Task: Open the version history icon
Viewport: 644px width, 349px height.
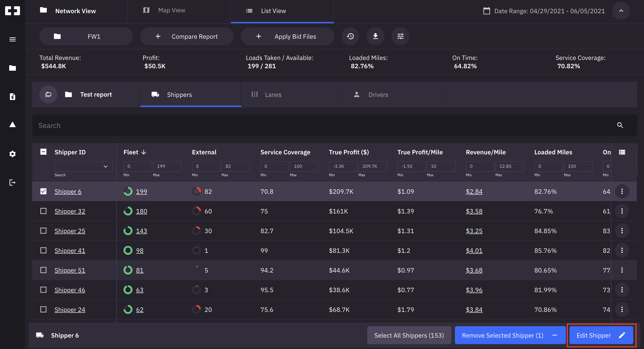Action: click(x=350, y=36)
